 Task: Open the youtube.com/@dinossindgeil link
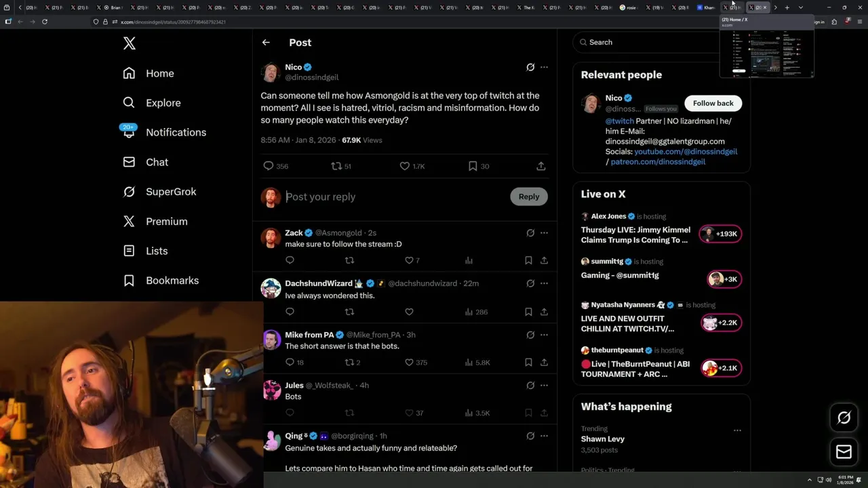[x=686, y=152]
